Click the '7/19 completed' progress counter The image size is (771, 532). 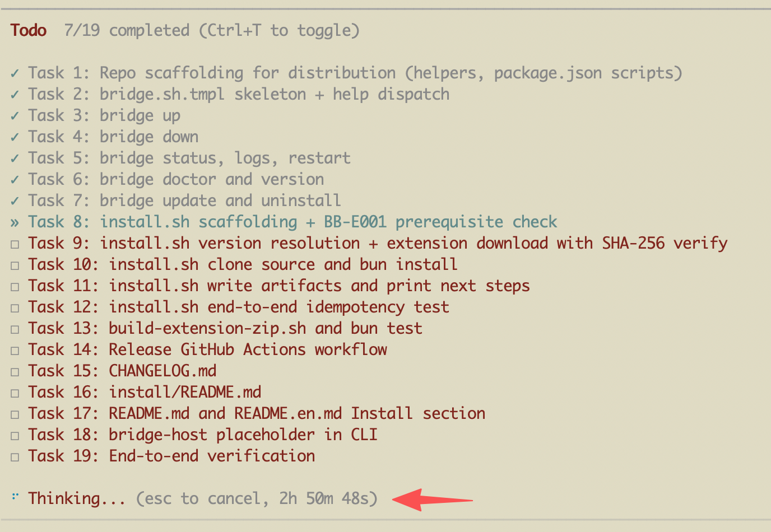coord(127,30)
